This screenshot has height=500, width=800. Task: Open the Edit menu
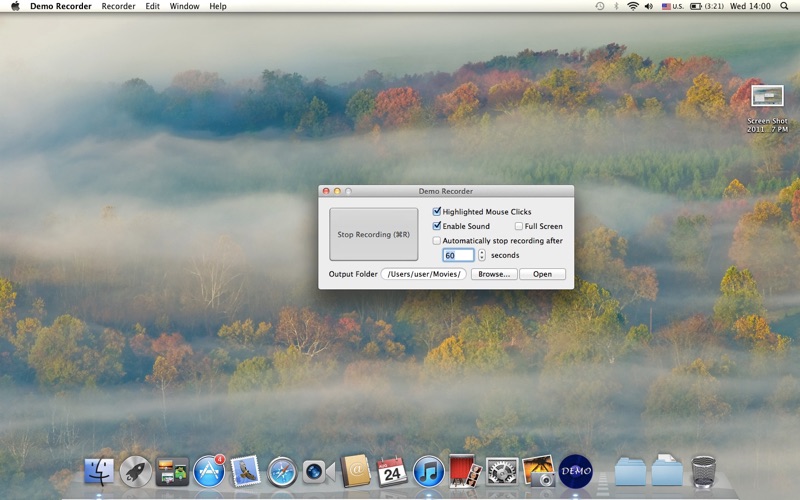coord(153,6)
